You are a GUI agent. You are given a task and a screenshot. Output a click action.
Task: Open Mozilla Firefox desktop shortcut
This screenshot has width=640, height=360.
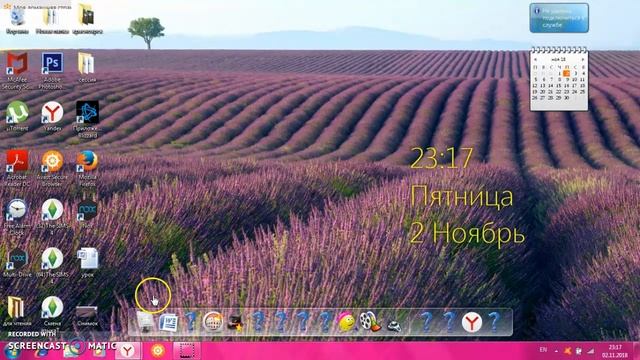pyautogui.click(x=87, y=167)
